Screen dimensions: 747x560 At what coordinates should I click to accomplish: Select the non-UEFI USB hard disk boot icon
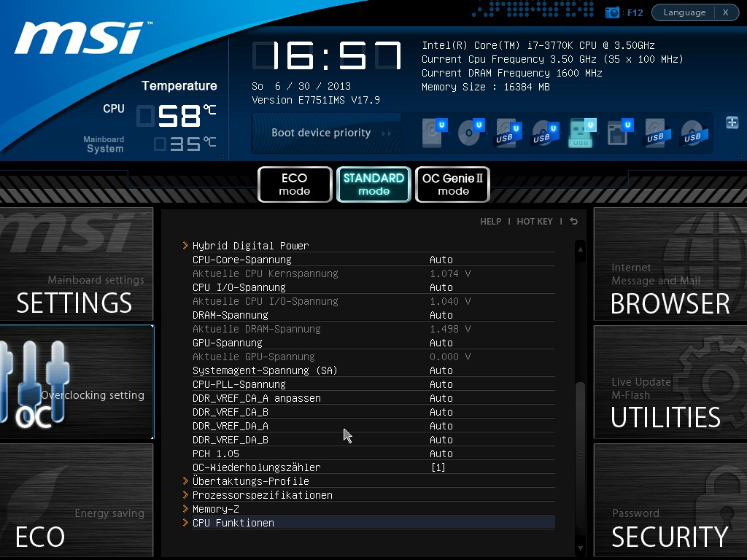pos(657,133)
